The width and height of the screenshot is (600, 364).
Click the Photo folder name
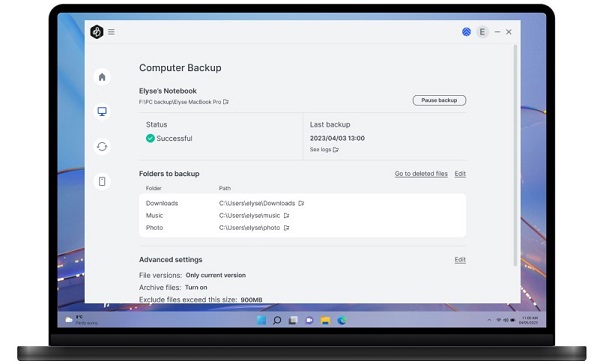click(x=154, y=228)
